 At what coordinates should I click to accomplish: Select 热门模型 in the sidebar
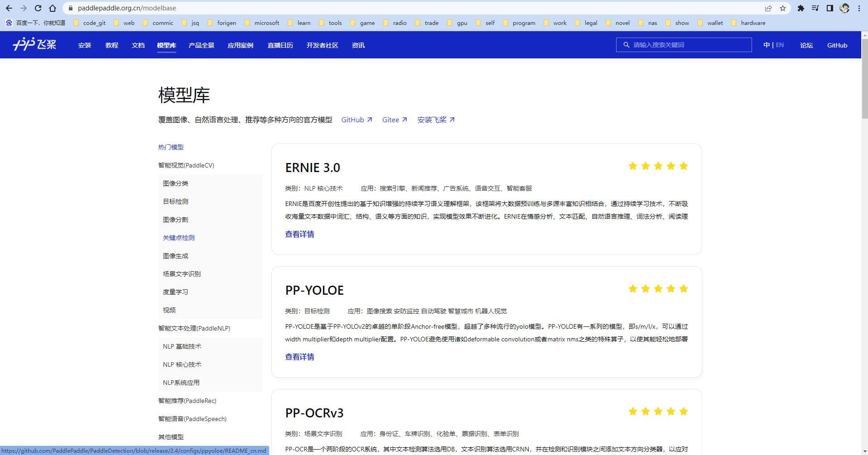pyautogui.click(x=171, y=147)
